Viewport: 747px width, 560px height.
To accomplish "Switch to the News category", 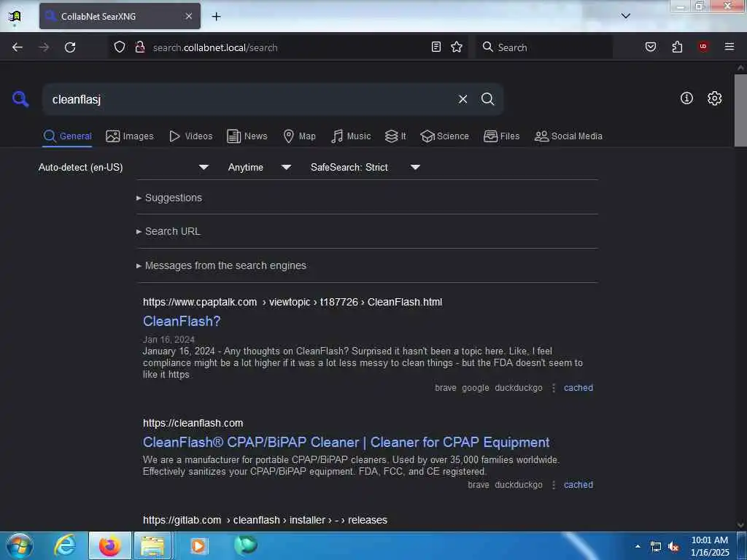I will point(247,136).
